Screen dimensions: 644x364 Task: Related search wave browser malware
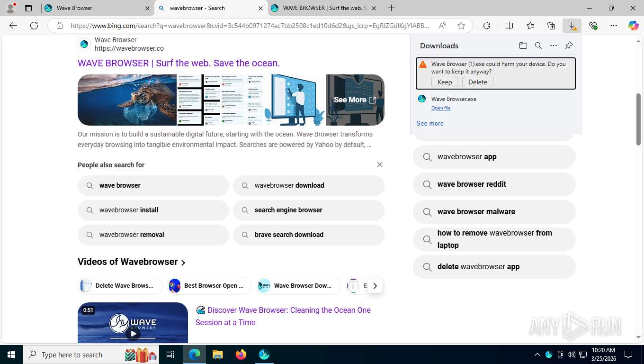[494, 212]
